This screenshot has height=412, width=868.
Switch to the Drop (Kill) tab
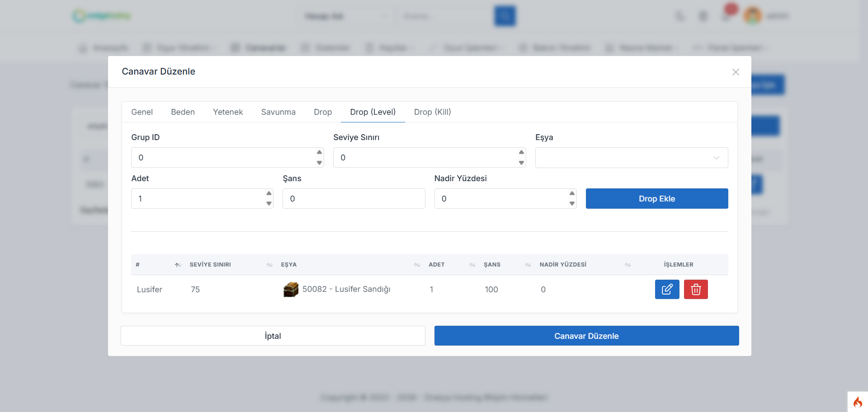(x=433, y=112)
